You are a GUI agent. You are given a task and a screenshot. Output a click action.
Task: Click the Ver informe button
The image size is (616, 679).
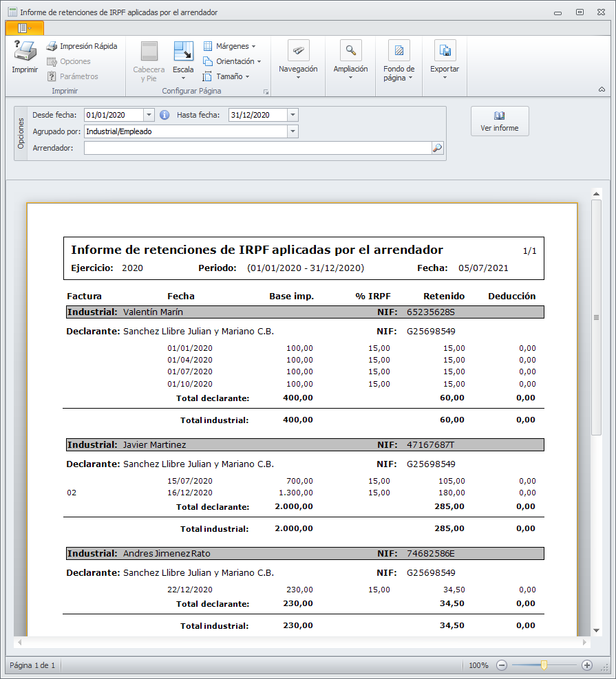(x=500, y=121)
